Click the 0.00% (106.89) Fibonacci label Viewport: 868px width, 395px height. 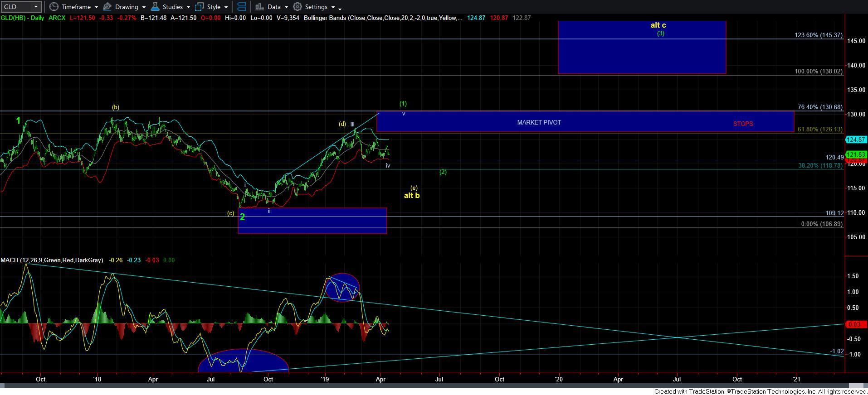coord(822,224)
